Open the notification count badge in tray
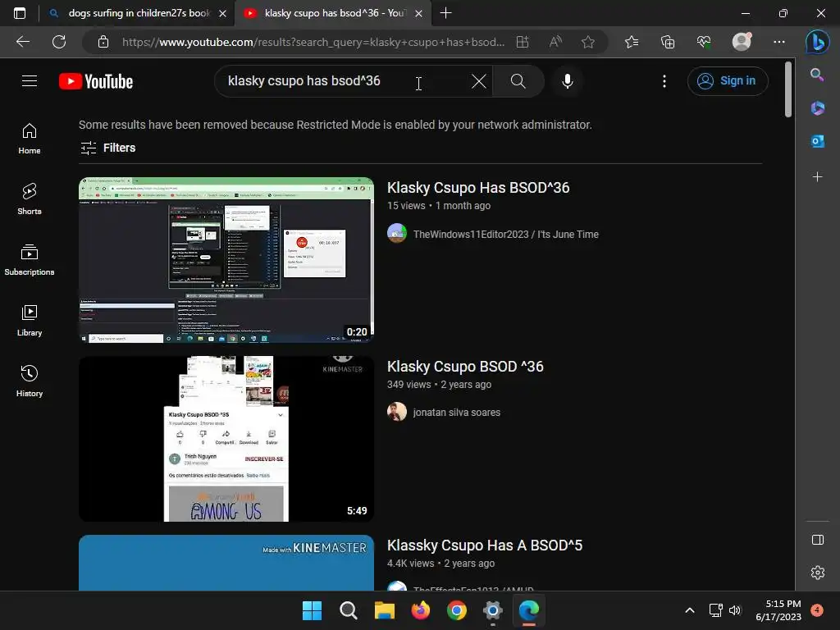The height and width of the screenshot is (630, 840). pos(817,610)
